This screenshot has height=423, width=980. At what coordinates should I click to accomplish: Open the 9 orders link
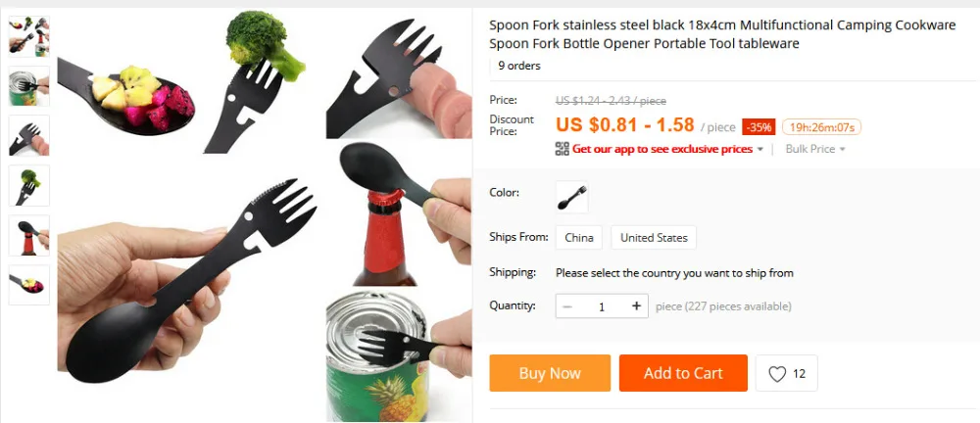(518, 66)
